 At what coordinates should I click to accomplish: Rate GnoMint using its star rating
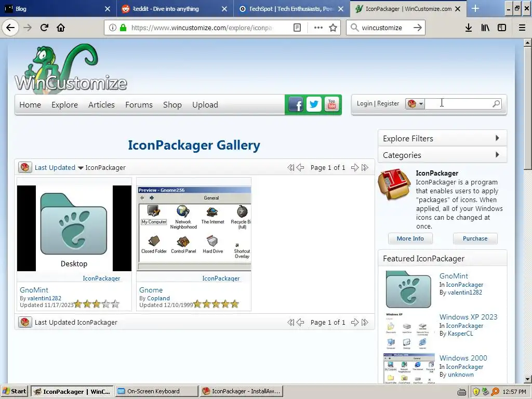(97, 304)
